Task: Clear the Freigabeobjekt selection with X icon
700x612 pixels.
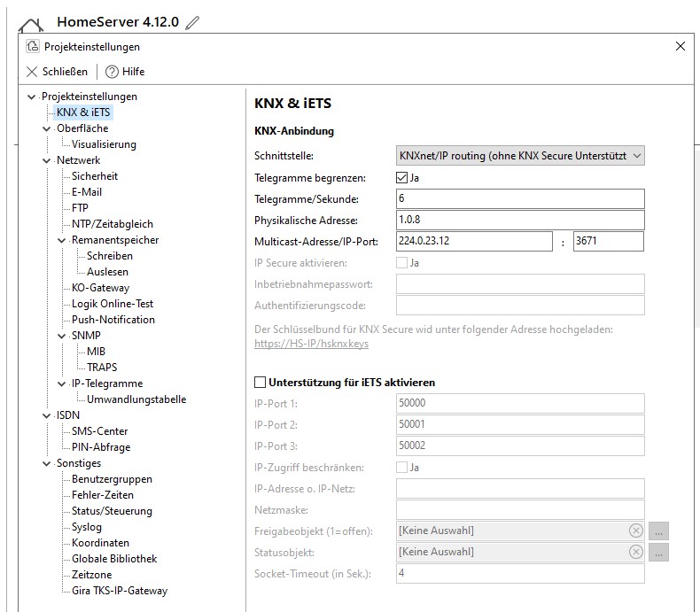Action: (x=635, y=531)
